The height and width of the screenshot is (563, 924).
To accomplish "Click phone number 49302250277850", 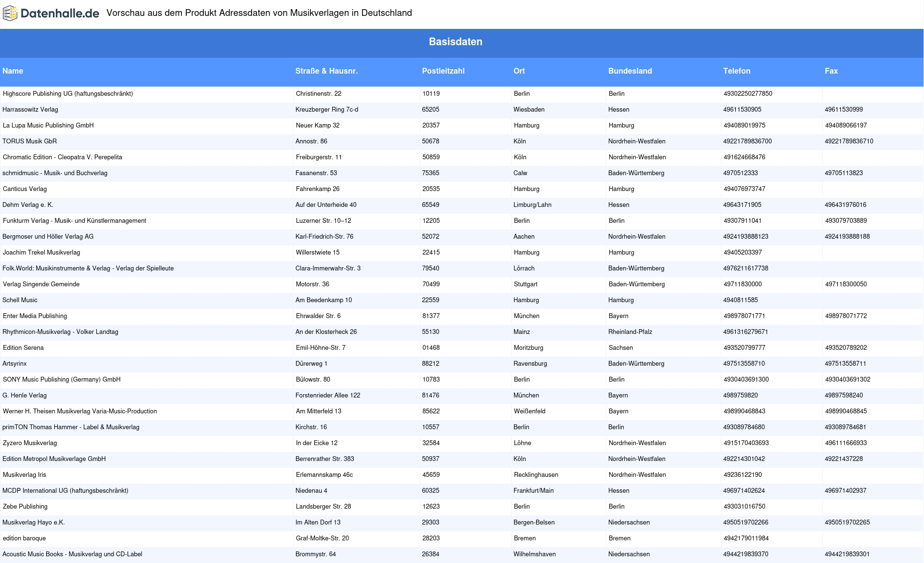I will coord(748,94).
